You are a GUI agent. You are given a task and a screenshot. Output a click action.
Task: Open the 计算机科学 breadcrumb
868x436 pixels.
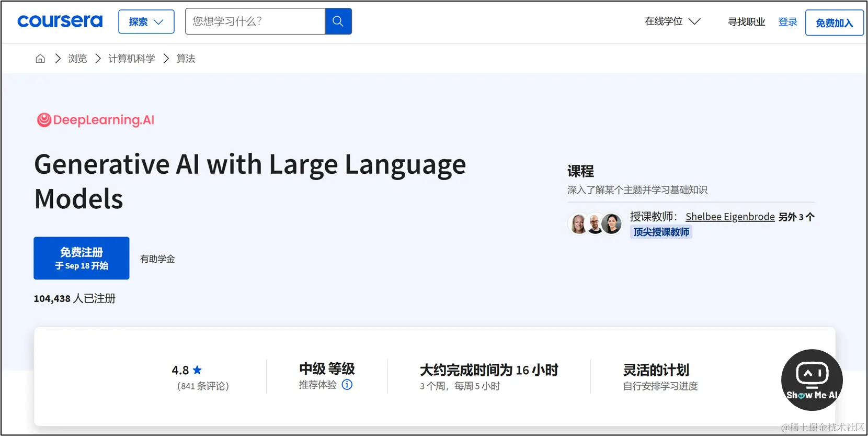point(132,59)
